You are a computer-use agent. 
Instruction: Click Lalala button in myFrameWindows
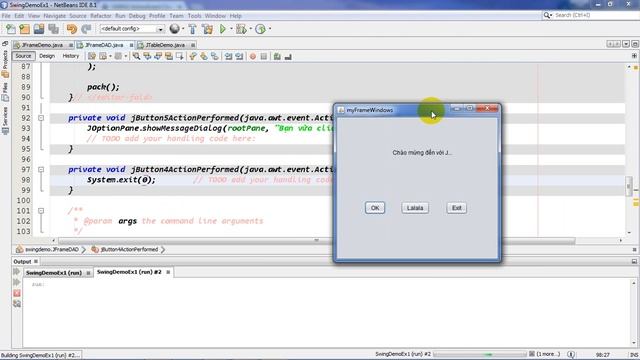click(415, 208)
